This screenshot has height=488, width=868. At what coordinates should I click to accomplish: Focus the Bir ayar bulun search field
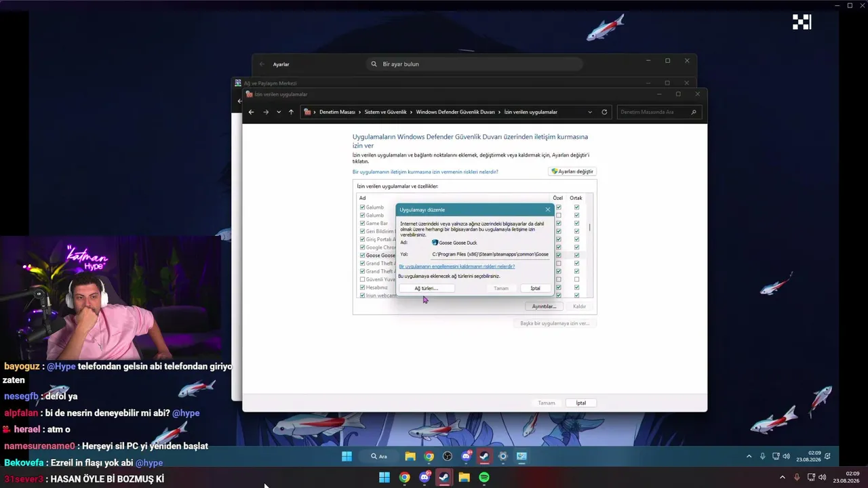pyautogui.click(x=475, y=64)
